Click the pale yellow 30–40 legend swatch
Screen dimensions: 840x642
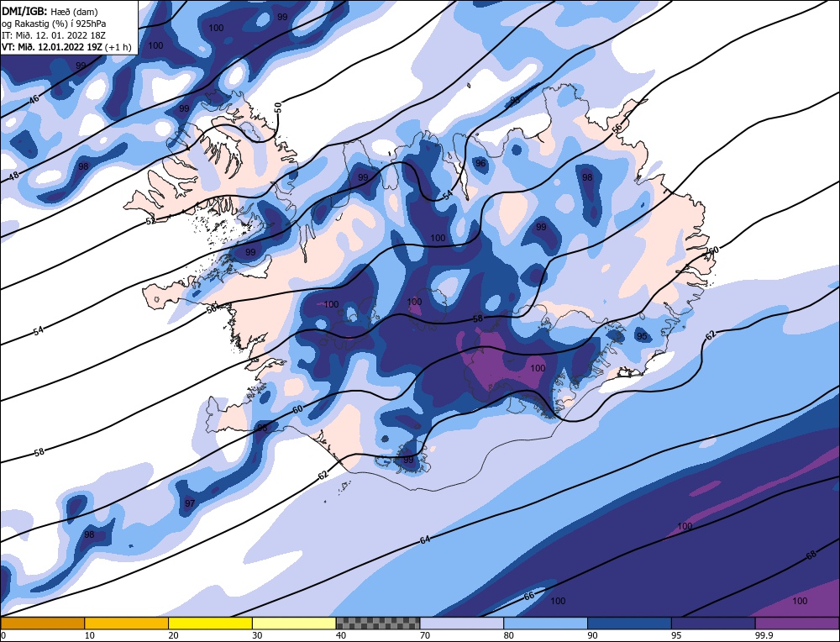(x=294, y=624)
